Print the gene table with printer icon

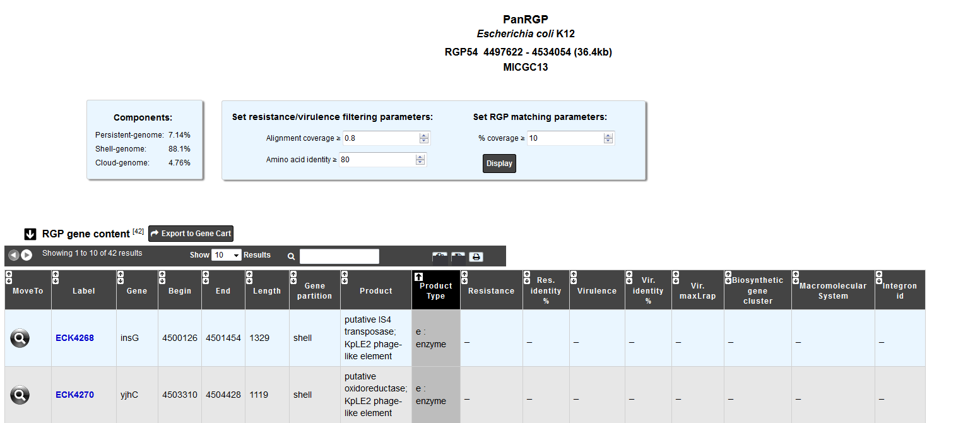click(476, 256)
